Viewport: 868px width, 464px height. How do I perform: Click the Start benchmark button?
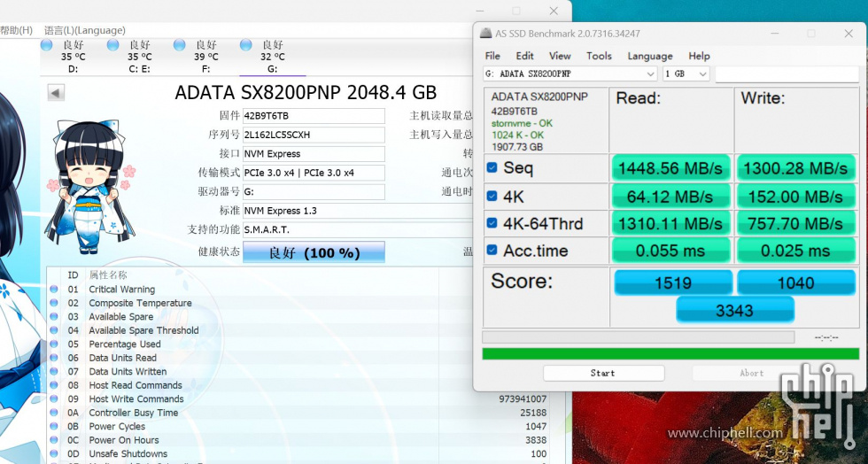[603, 373]
